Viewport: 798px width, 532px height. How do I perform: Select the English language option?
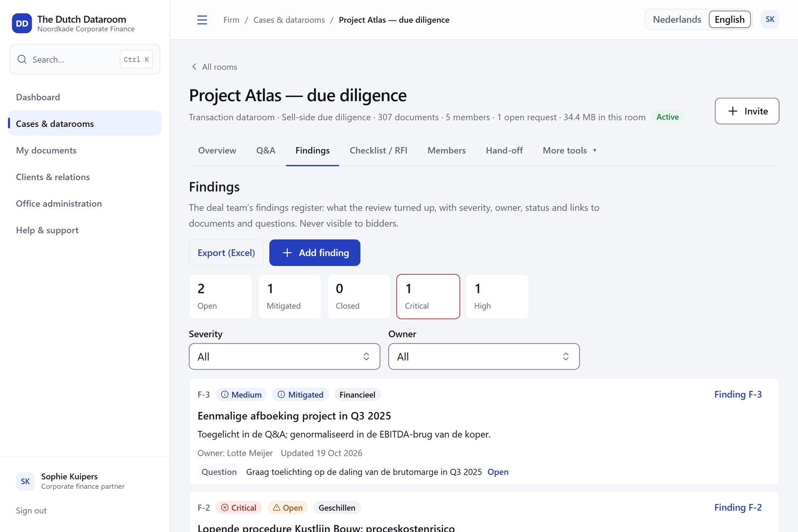729,20
